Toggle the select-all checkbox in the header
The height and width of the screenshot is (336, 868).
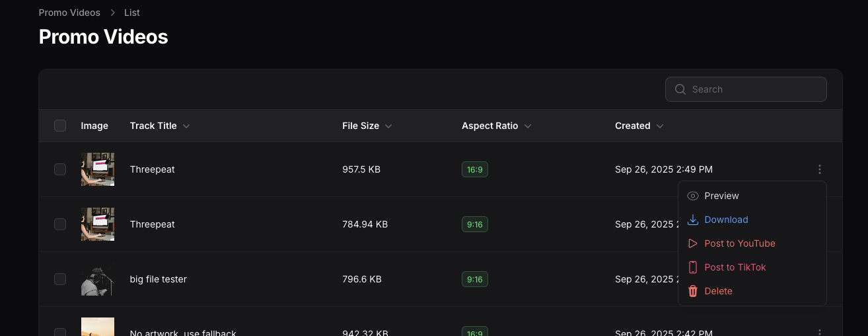[60, 126]
